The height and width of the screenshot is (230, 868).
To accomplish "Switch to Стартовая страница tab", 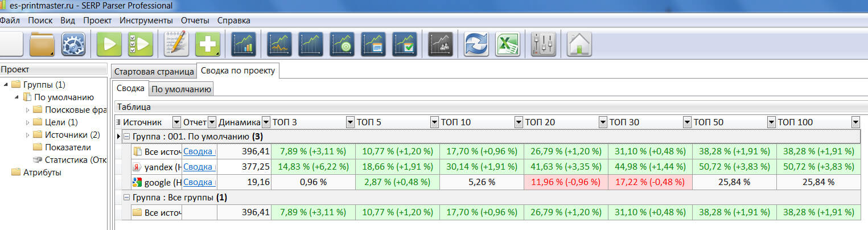I will [153, 72].
